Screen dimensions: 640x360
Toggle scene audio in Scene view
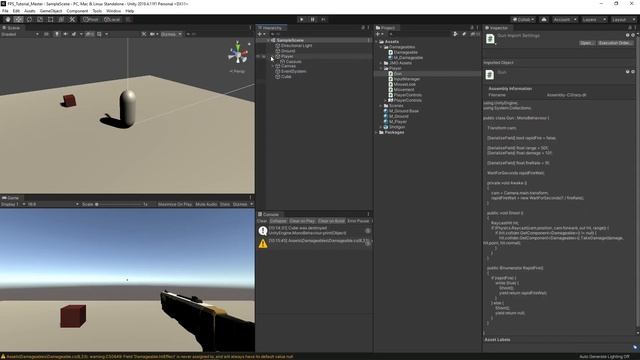click(x=65, y=34)
